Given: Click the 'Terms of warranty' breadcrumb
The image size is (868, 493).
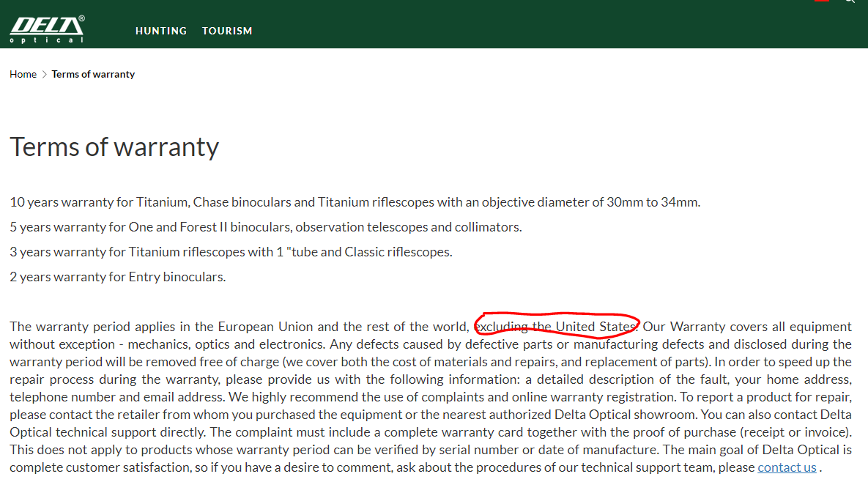Looking at the screenshot, I should click(x=93, y=74).
